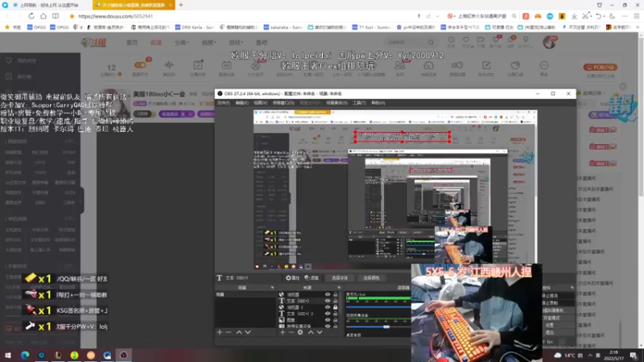The image size is (644, 362).
Task: Open the Douyu user avatar menu
Action: [549, 43]
